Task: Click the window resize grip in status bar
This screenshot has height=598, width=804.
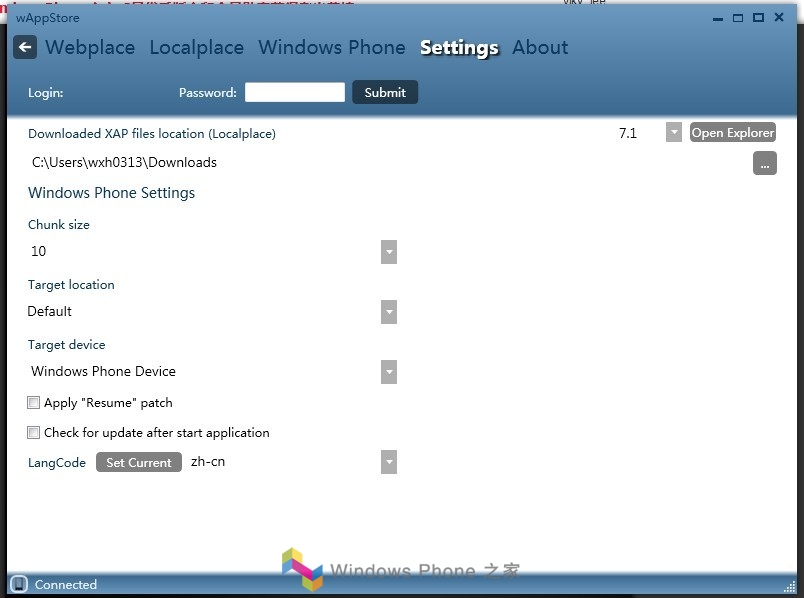Action: [790, 587]
